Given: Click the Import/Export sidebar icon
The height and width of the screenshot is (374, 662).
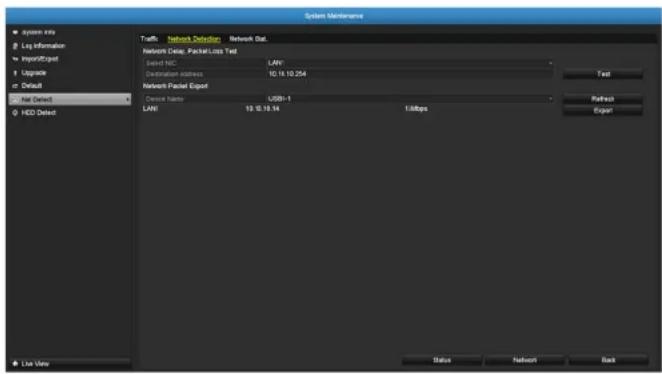Looking at the screenshot, I should tap(15, 59).
